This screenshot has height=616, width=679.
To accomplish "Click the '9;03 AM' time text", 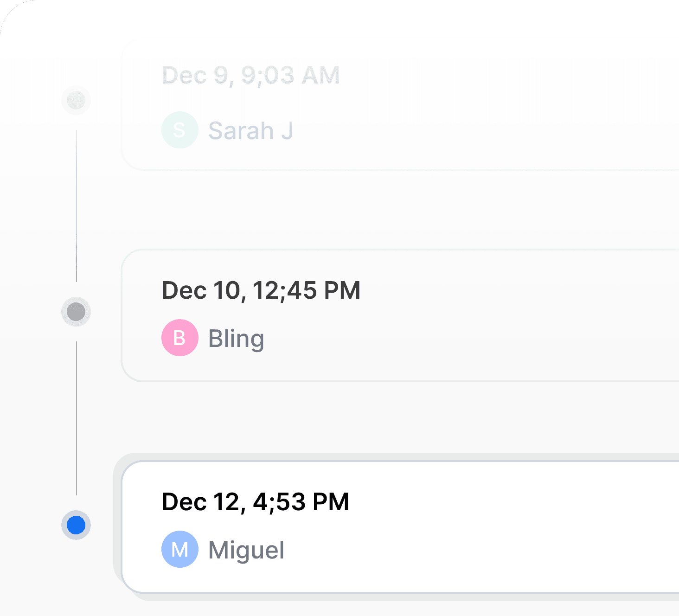I will (x=290, y=75).
